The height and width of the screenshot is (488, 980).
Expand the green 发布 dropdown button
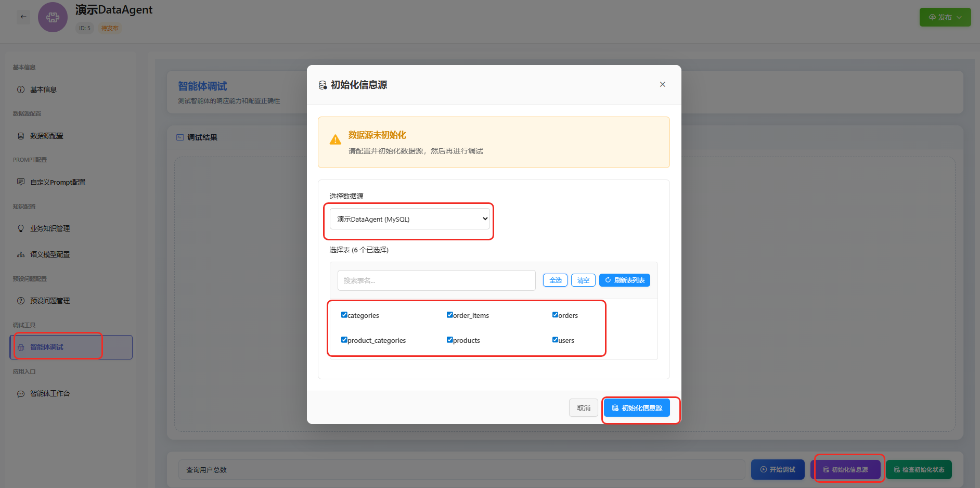pyautogui.click(x=945, y=17)
